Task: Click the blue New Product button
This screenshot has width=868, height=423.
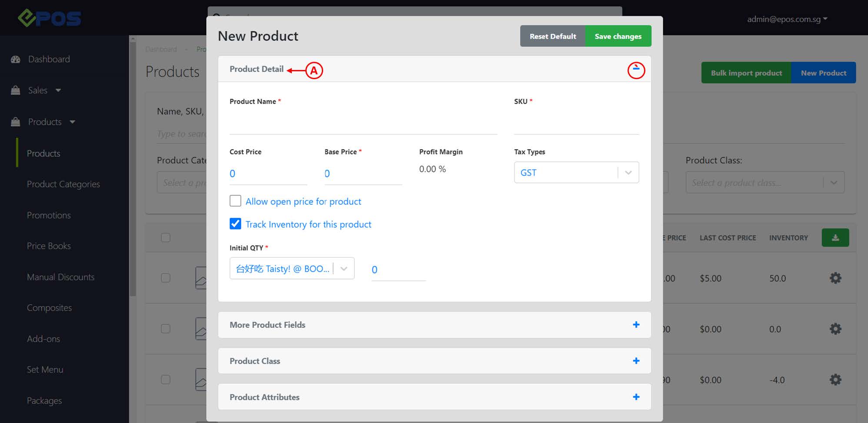Action: tap(823, 73)
